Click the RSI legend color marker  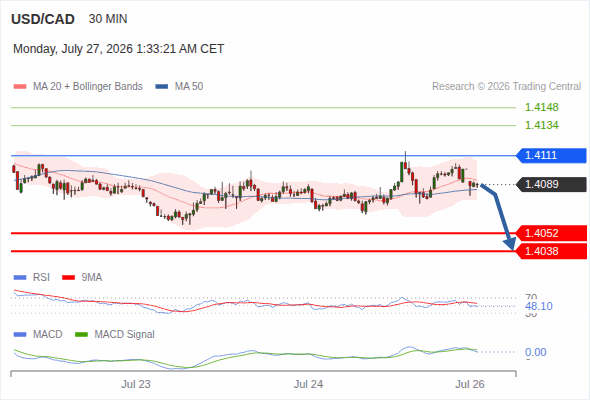point(20,278)
